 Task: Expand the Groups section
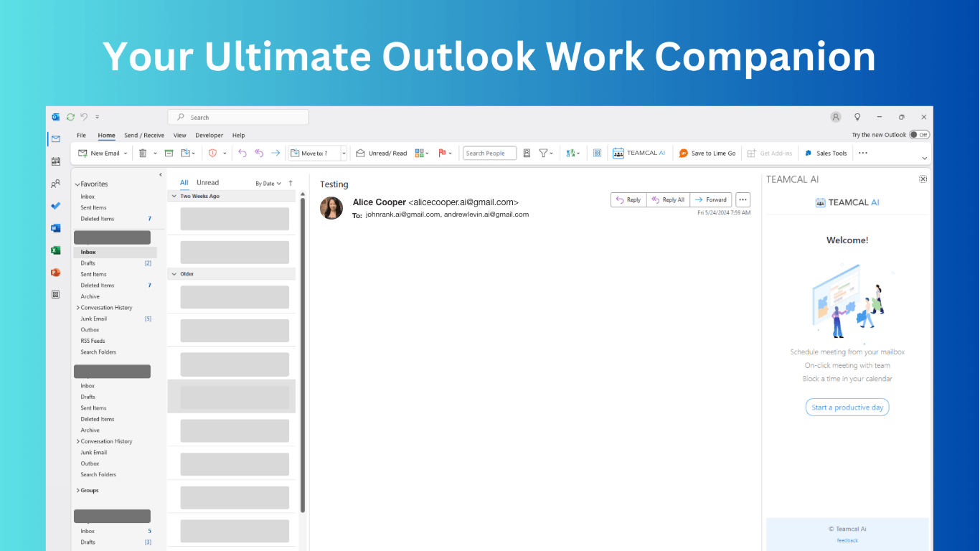click(x=77, y=491)
